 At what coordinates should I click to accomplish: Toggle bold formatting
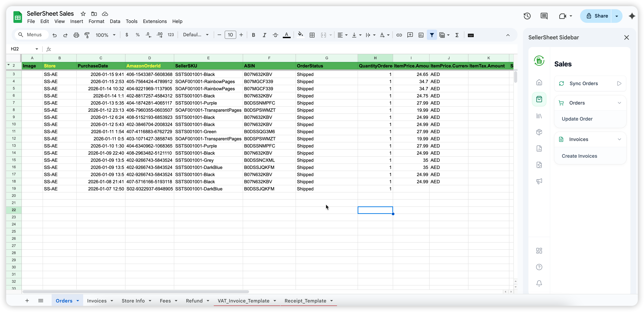(253, 35)
